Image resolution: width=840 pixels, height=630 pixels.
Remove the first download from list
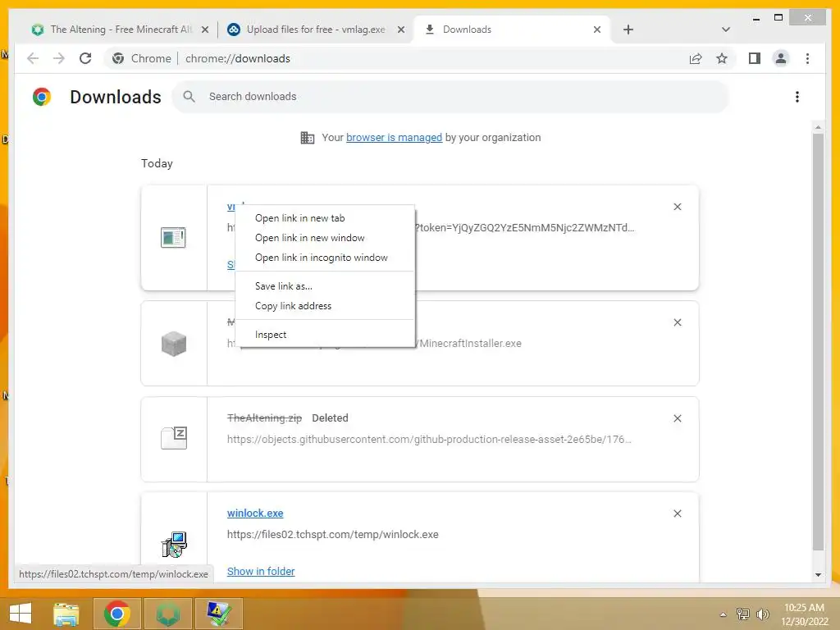tap(677, 207)
